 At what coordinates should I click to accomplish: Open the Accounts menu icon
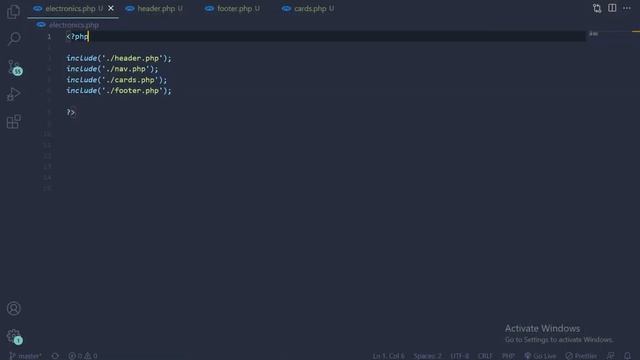[x=13, y=308]
